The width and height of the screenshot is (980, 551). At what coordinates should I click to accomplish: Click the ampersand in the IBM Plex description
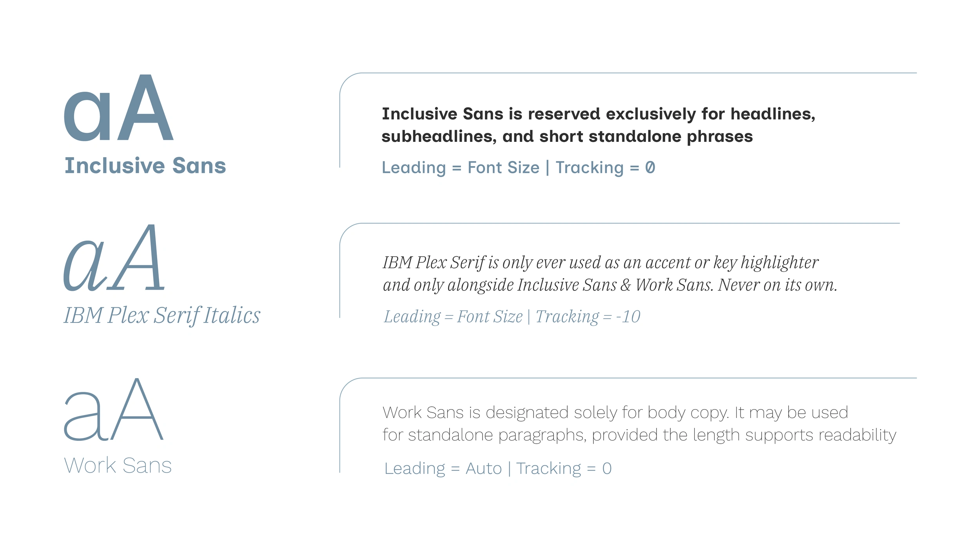pos(626,285)
